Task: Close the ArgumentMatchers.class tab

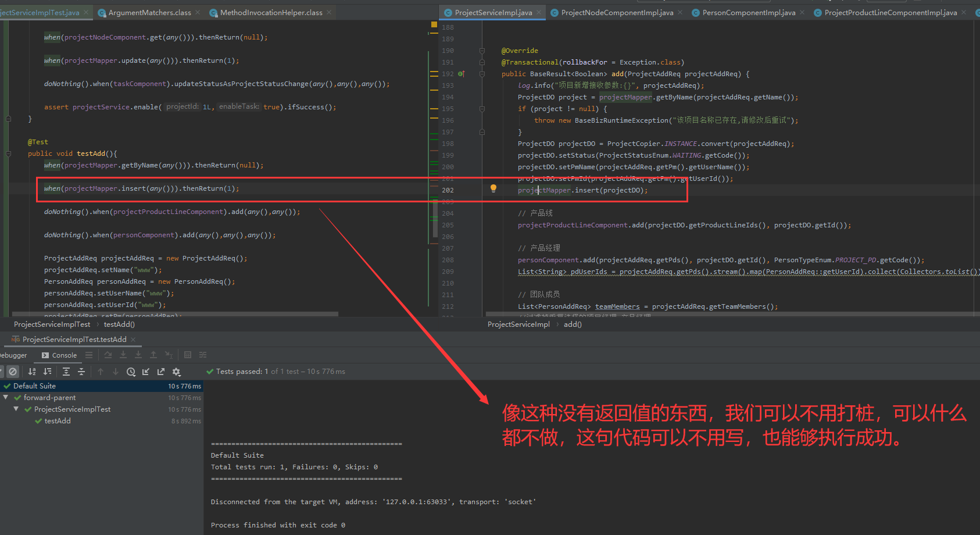Action: [x=198, y=12]
